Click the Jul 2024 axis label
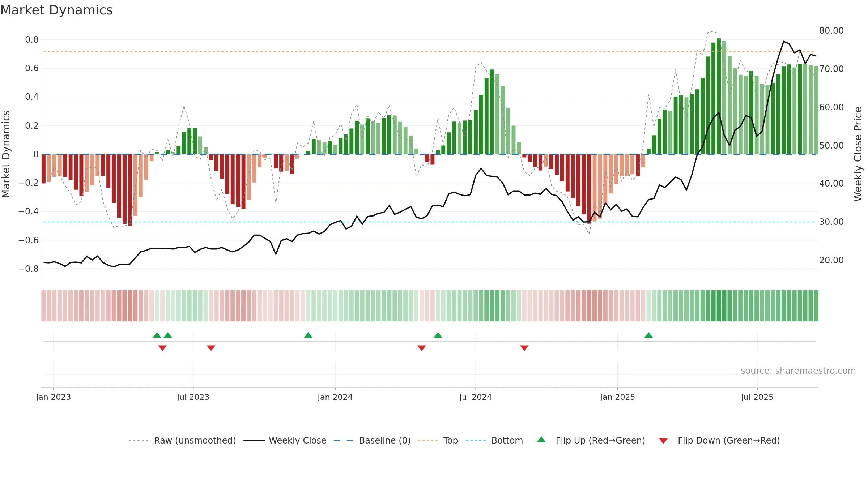This screenshot has height=488, width=868. [x=476, y=397]
